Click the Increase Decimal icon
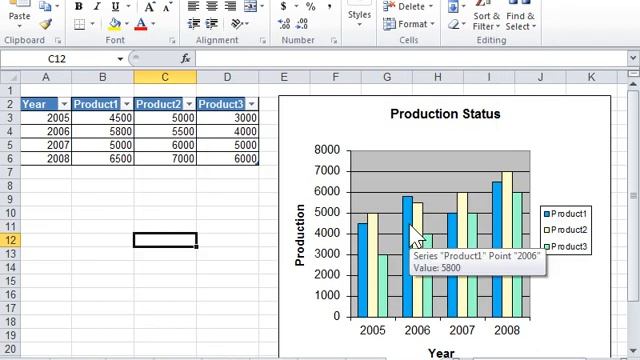640x360 pixels. [284, 24]
